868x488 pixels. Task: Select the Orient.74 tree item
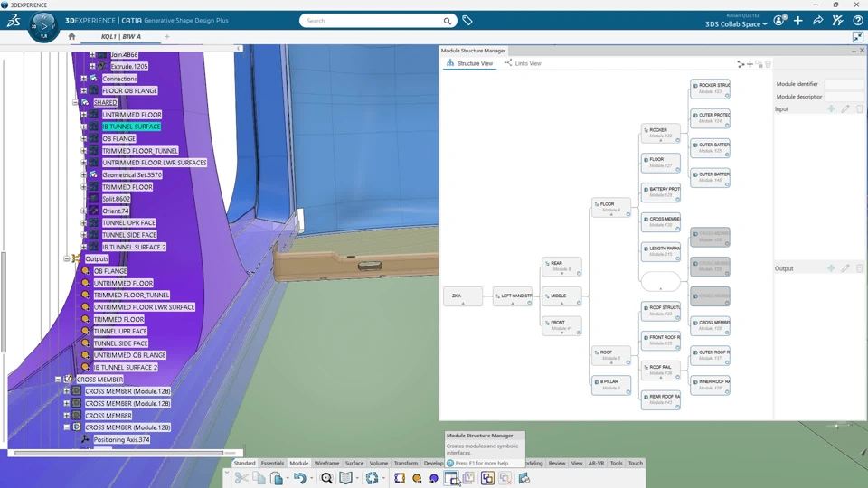tap(116, 211)
